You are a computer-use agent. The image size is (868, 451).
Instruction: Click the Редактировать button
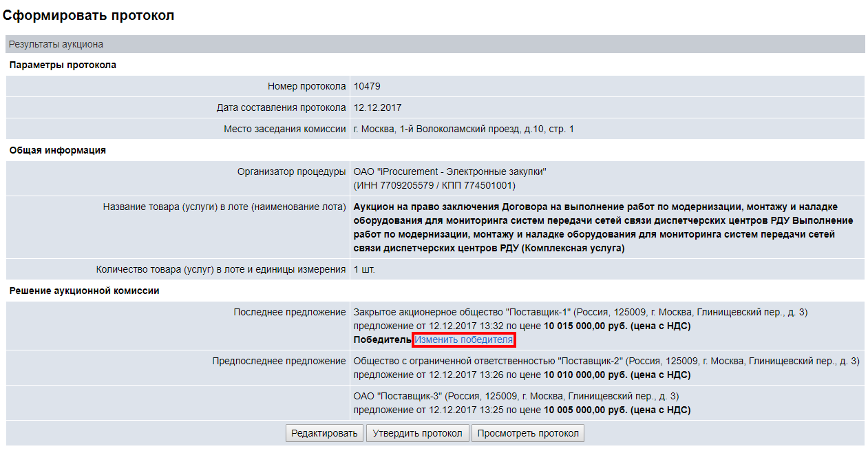pos(324,433)
